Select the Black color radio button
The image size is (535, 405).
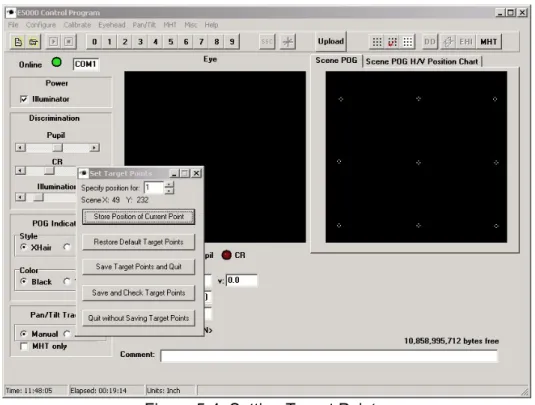pos(24,281)
